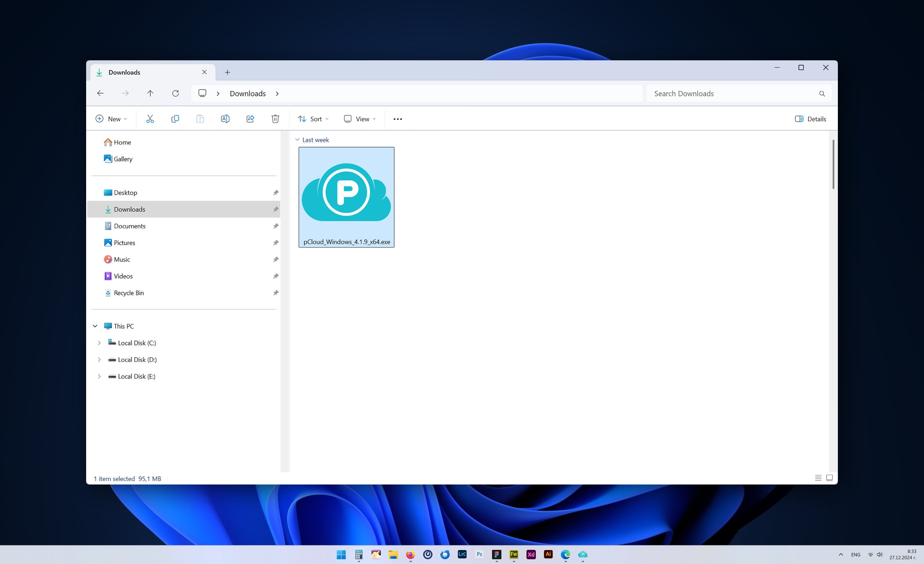
Task: Select the pCloud_Windows_4.1.9_x64.exe file thumbnail
Action: click(346, 192)
